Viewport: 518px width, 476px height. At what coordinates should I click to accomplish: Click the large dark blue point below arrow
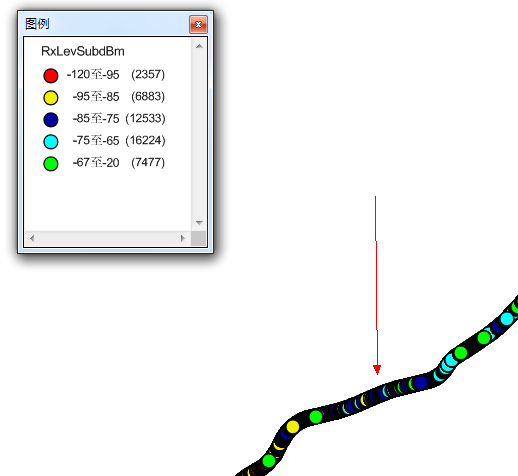click(421, 382)
